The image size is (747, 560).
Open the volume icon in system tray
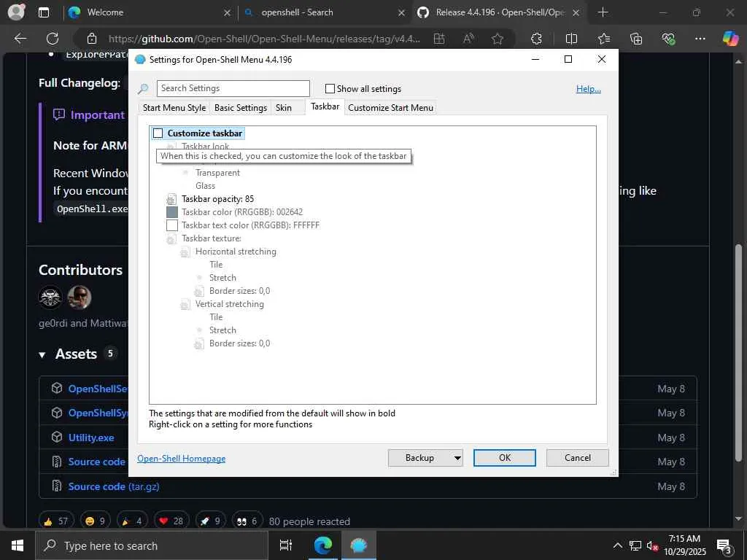(x=651, y=545)
